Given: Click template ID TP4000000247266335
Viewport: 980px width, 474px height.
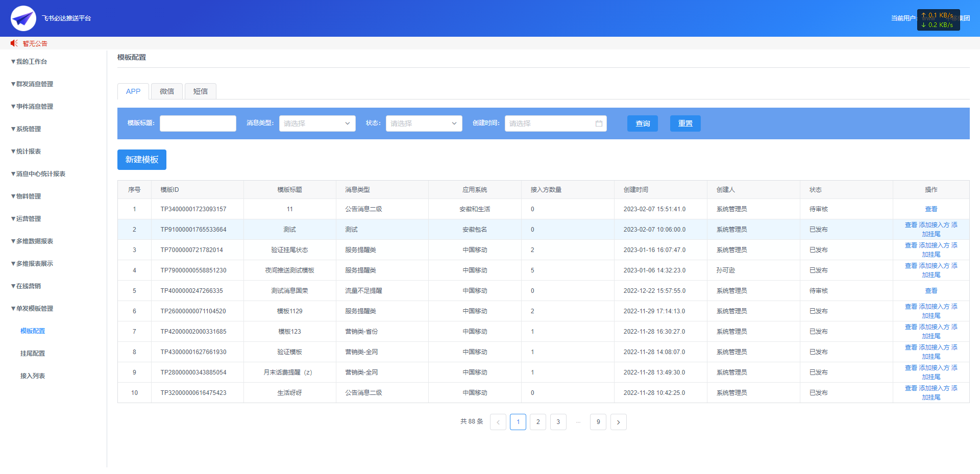Looking at the screenshot, I should pos(192,291).
